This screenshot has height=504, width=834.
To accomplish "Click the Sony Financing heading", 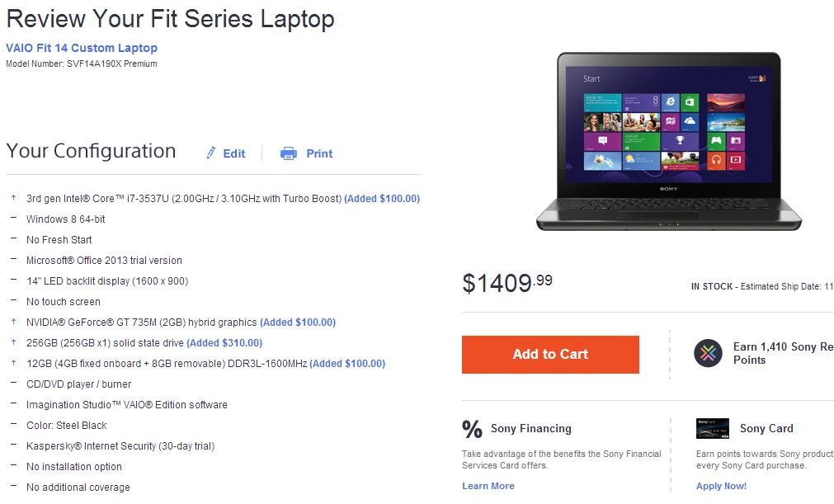I will pos(530,428).
